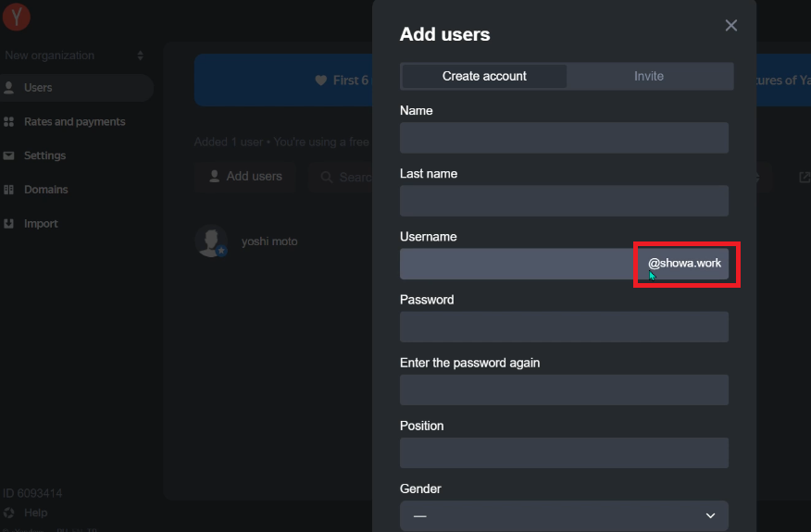Close the Add users dialog
The width and height of the screenshot is (811, 532).
click(730, 26)
